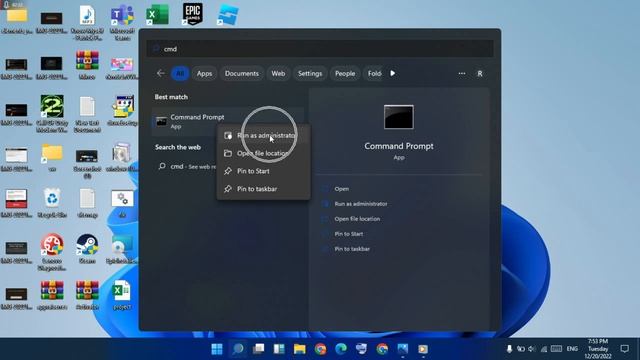Screen dimensions: 640x360
Task: Choose Pin to Start in context menu
Action: tap(263, 171)
